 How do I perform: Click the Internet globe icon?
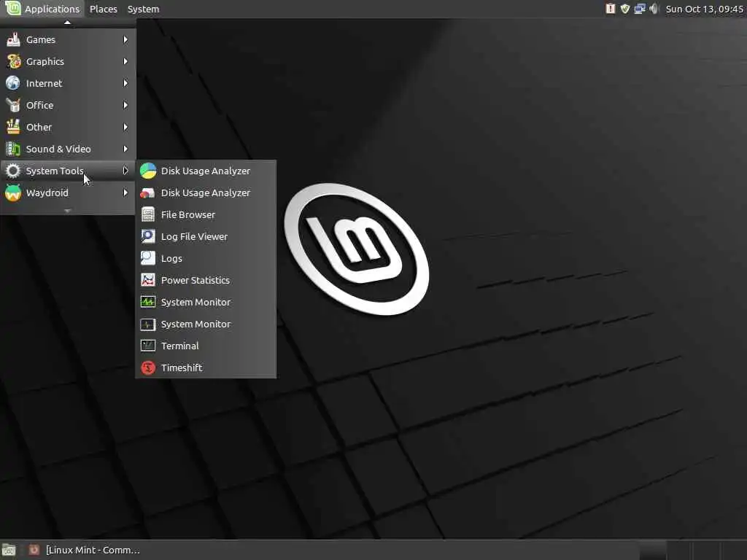pos(13,83)
